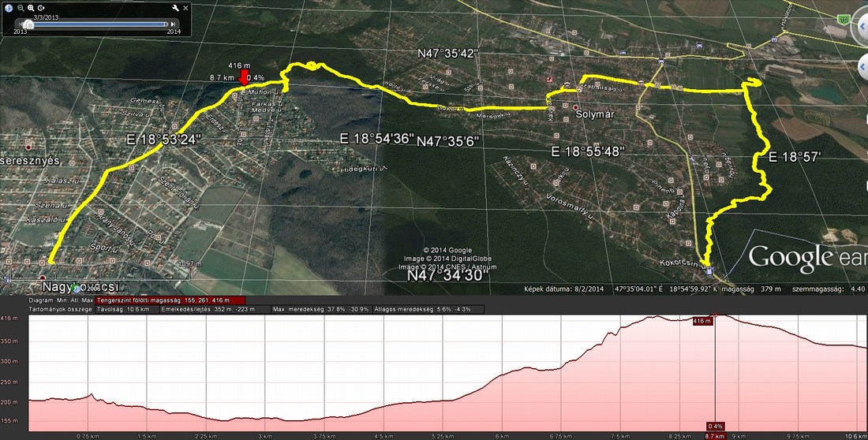Close the historical imagery time slider
The image size is (868, 440).
tap(186, 8)
